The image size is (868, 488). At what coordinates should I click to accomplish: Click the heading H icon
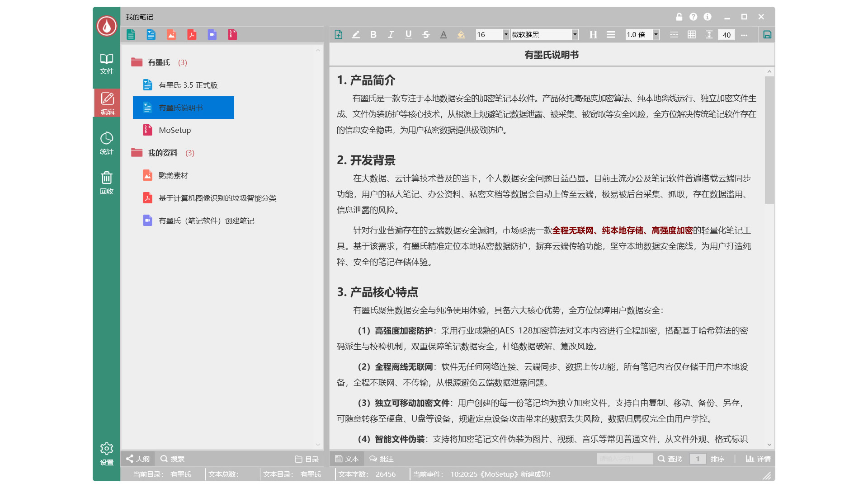click(x=593, y=35)
